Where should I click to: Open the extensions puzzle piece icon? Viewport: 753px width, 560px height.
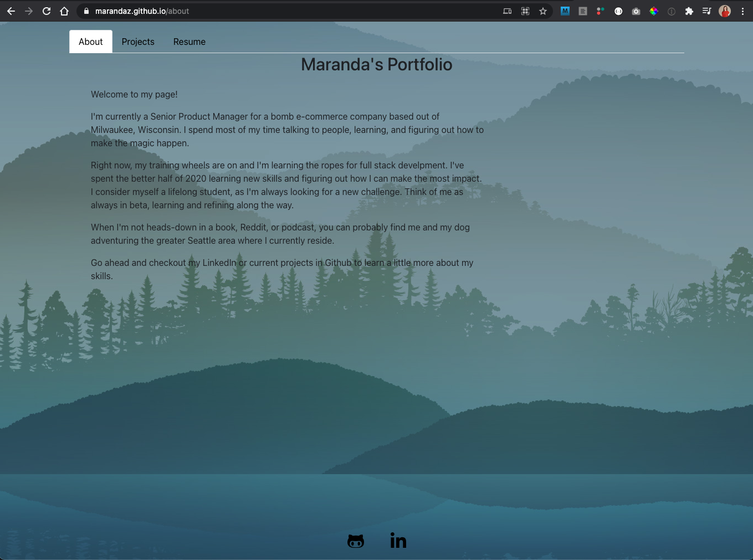pos(689,11)
